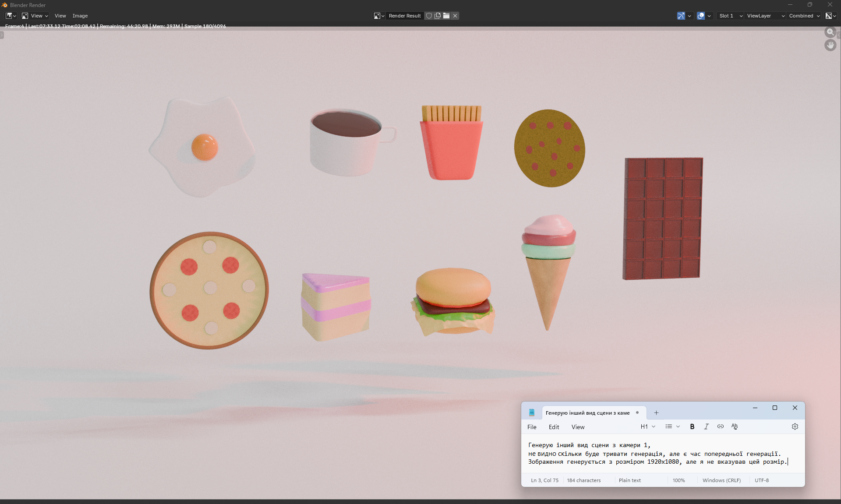This screenshot has height=504, width=841.
Task: Open Notepad settings gear
Action: (795, 426)
